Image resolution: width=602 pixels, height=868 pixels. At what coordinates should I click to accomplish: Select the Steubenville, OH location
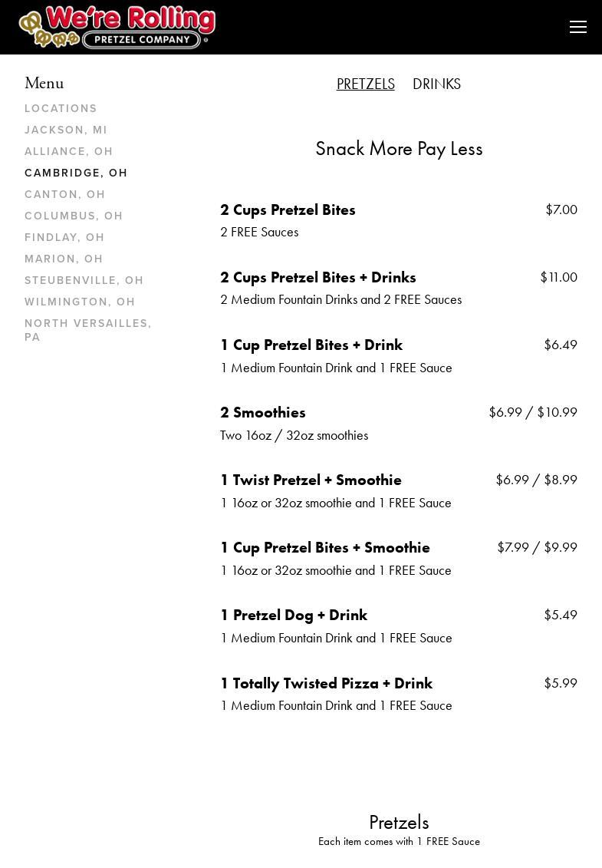click(84, 281)
